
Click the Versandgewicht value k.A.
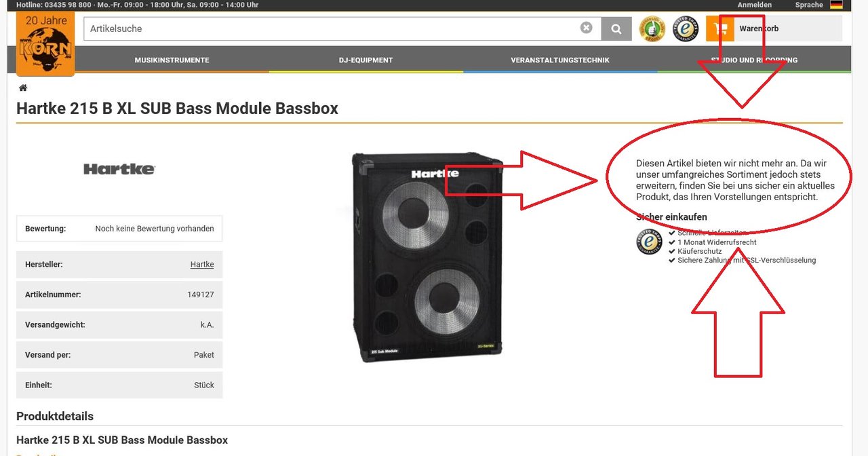point(207,325)
